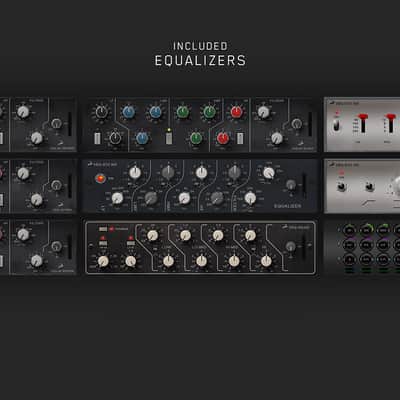The height and width of the screenshot is (400, 400).
Task: Click the second lower band knob on the framed equalizer
Action: click(x=201, y=261)
